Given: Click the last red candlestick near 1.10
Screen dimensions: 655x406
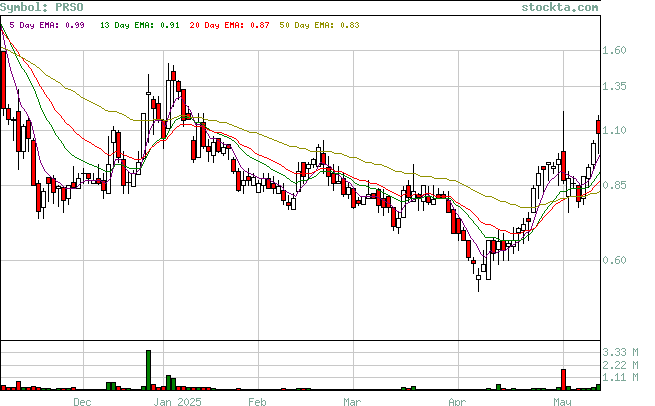Looking at the screenshot, I should [x=599, y=127].
